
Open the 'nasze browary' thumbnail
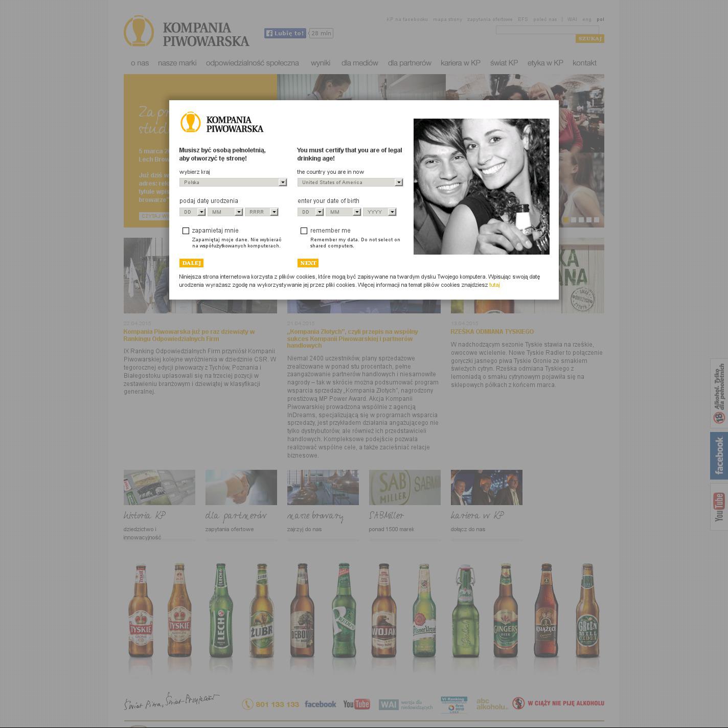pyautogui.click(x=323, y=487)
